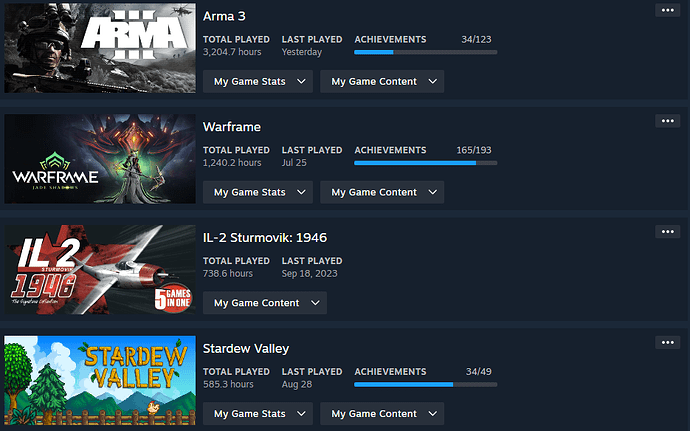Click the Arma 3 cover image
This screenshot has width=690, height=431.
(100, 48)
